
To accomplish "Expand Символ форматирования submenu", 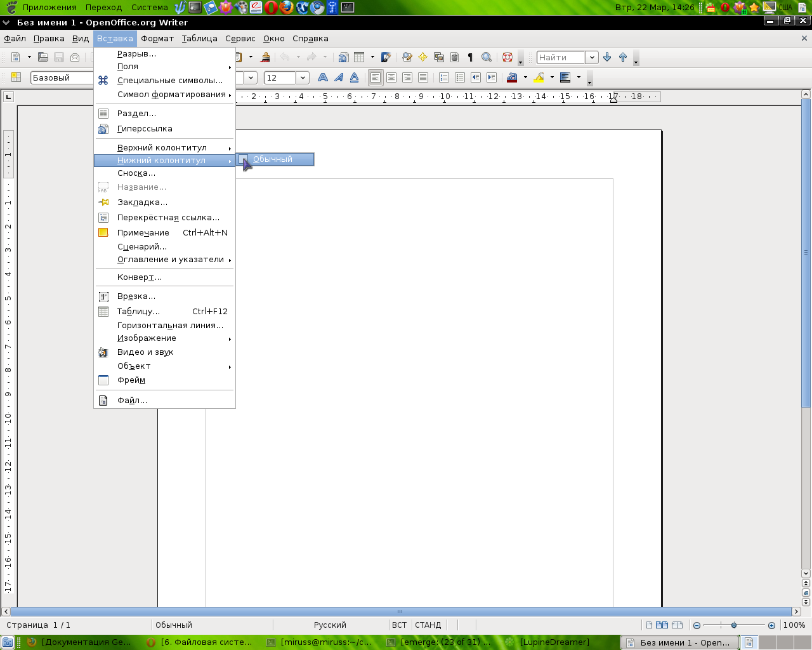I will [165, 95].
